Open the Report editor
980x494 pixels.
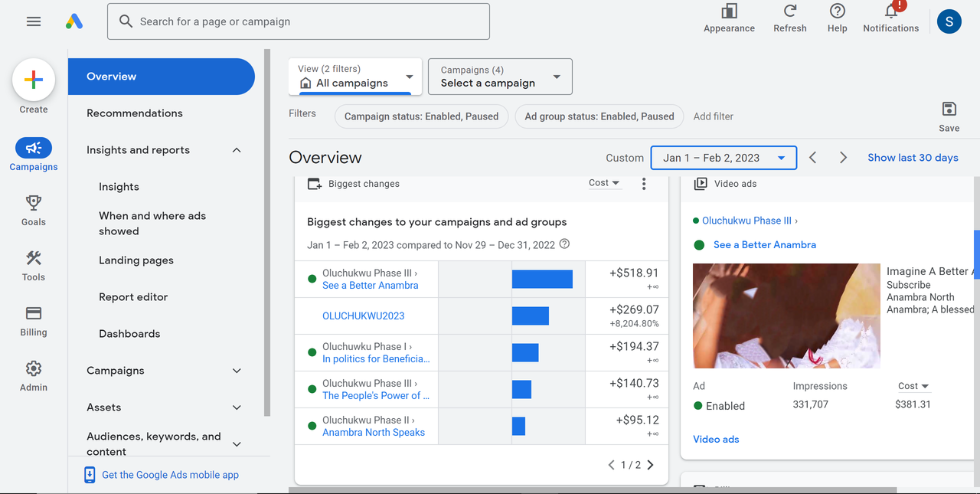pos(133,297)
